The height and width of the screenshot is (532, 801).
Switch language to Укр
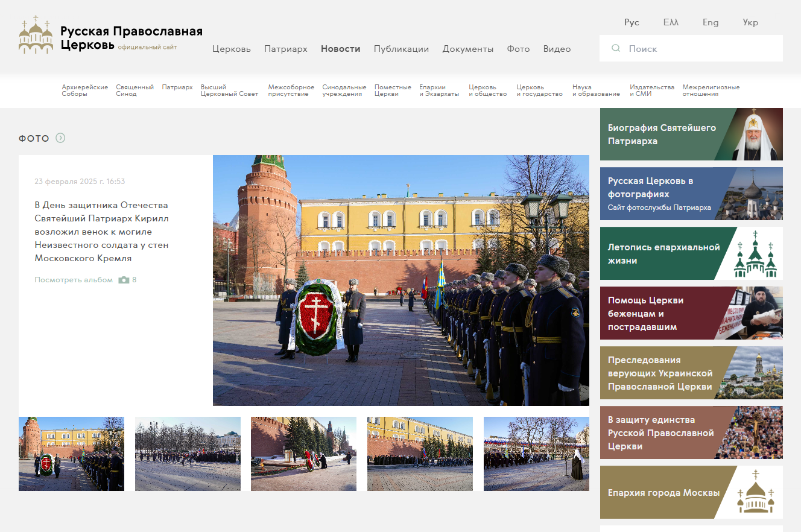pos(750,22)
